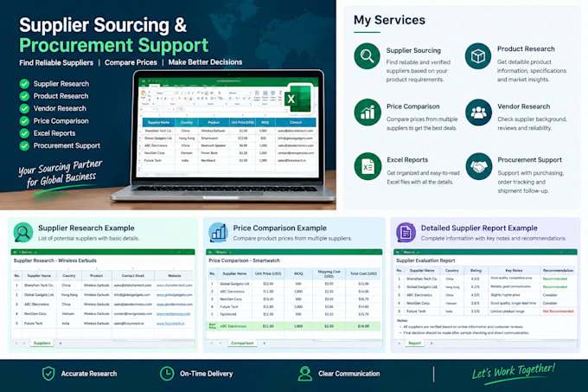
Task: Click the Supplier Research Example person-search icon
Action: 23,233
